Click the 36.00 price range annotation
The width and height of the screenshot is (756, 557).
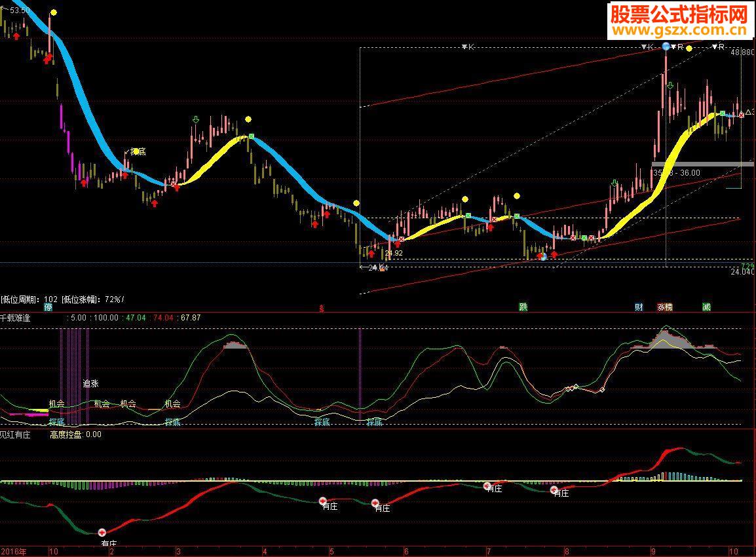(x=677, y=172)
